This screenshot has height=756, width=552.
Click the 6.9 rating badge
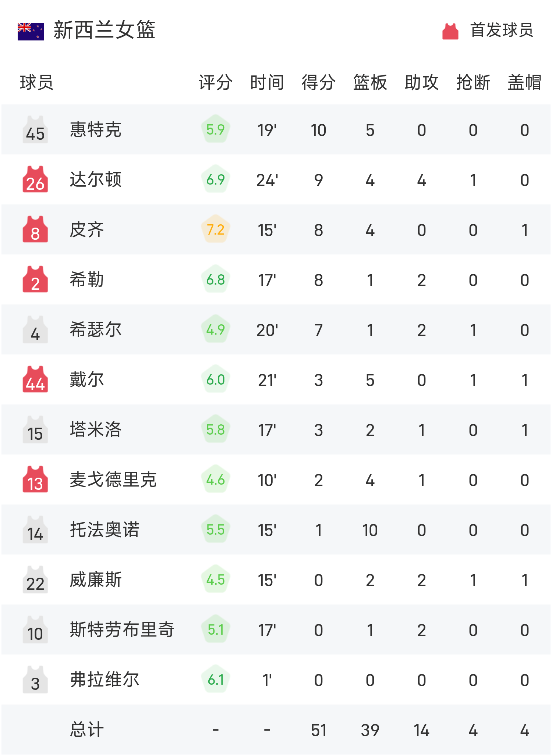[216, 179]
